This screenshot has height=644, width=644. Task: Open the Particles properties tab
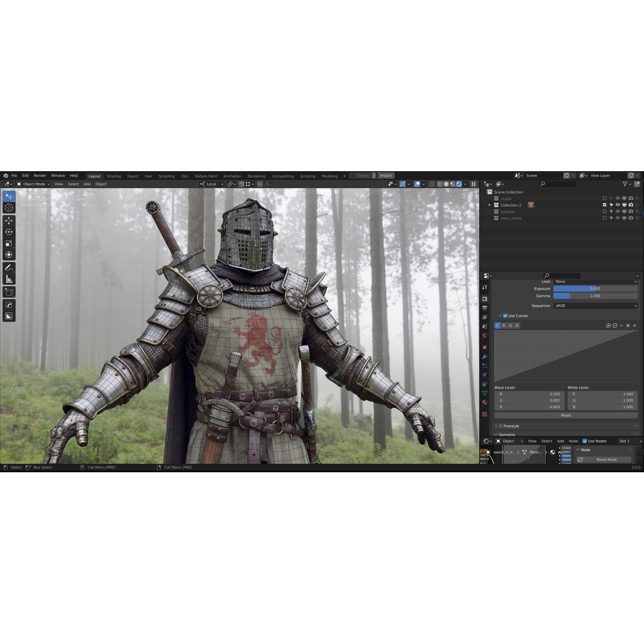tap(485, 366)
